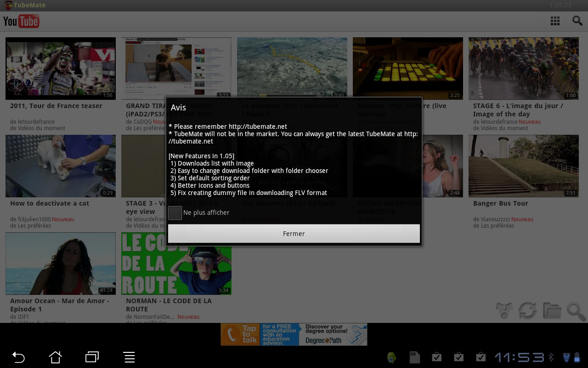Open the recent apps switcher
Viewport: 588px width, 368px height.
click(92, 357)
